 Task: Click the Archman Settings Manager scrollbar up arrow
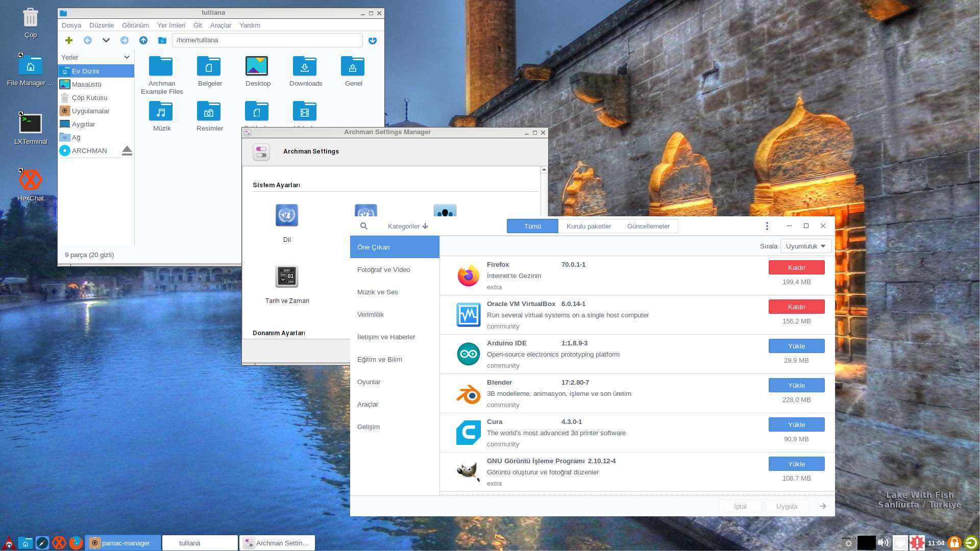coord(544,169)
